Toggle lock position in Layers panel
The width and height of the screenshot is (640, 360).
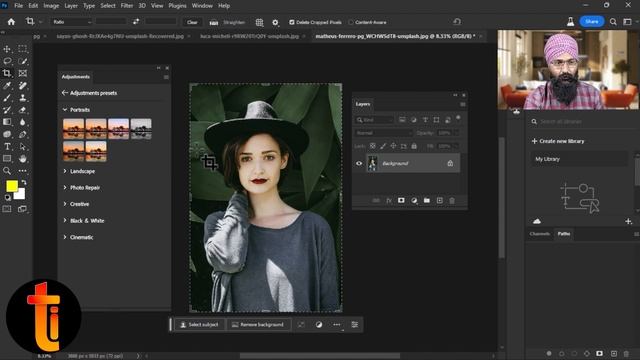coord(393,146)
